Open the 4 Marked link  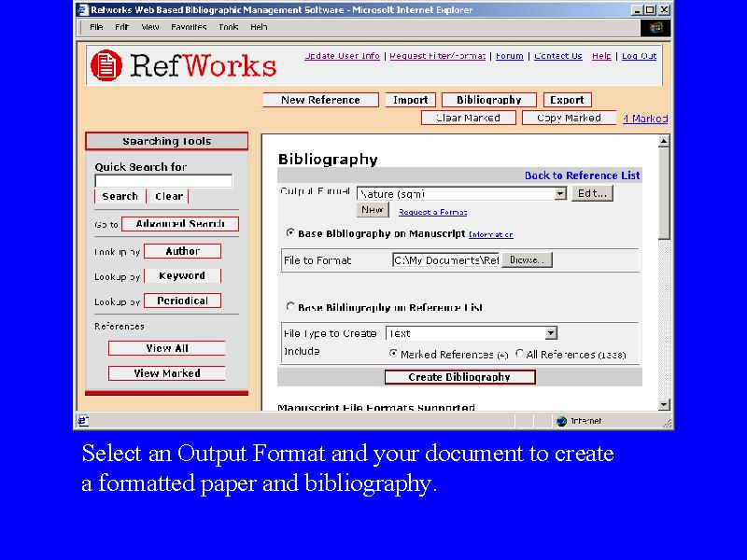point(645,119)
